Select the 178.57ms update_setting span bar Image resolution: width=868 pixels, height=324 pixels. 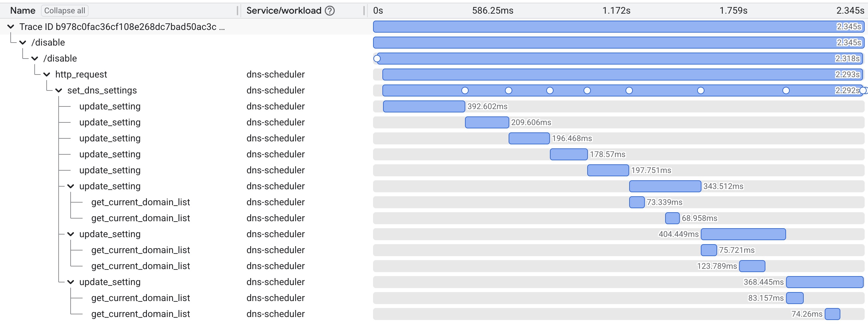pyautogui.click(x=569, y=154)
